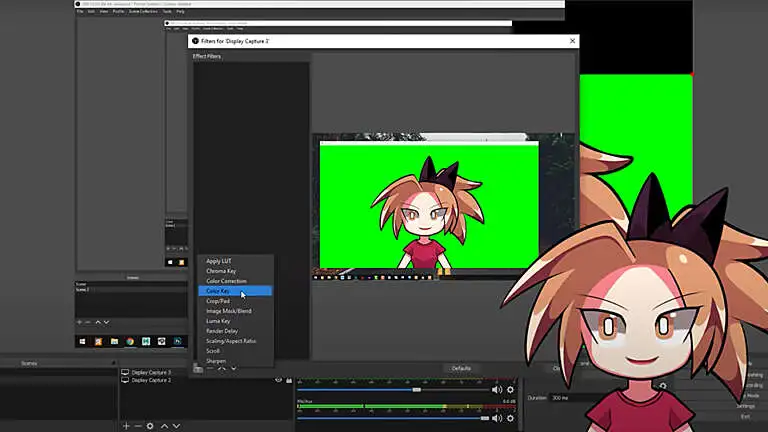Click the Mic/Aux green audio level meter
This screenshot has height=432, width=768.
(406, 407)
